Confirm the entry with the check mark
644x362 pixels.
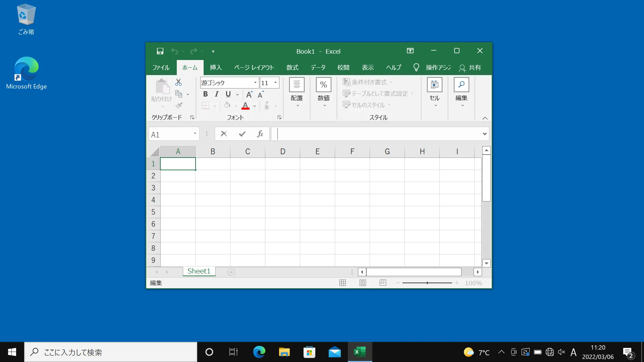tap(242, 134)
